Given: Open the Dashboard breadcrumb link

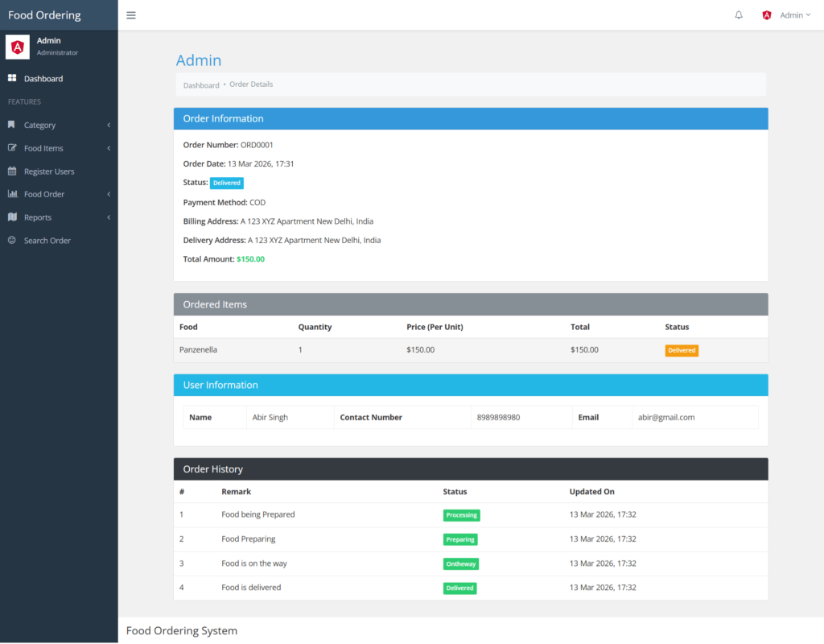Looking at the screenshot, I should click(x=201, y=85).
